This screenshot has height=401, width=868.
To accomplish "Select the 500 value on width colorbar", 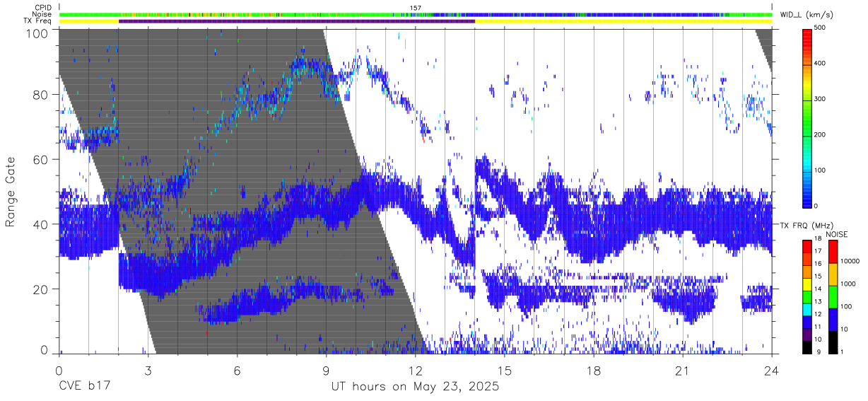I will pyautogui.click(x=821, y=28).
